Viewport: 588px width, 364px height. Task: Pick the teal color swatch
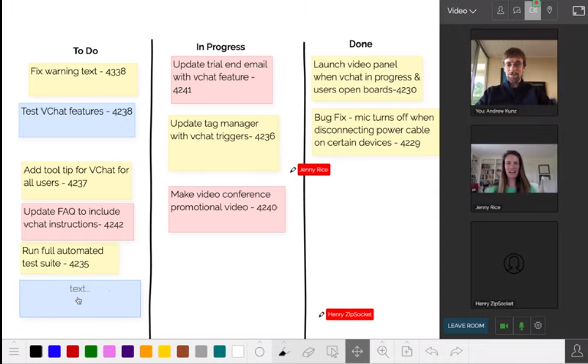point(219,351)
